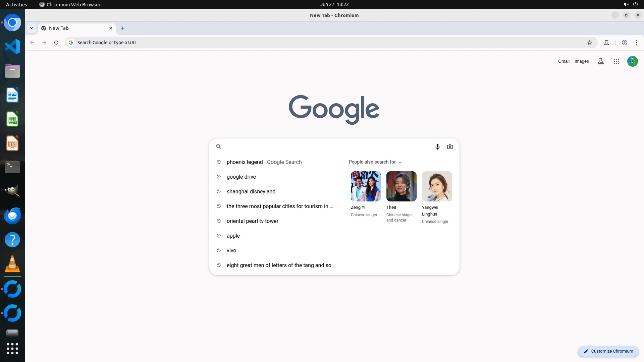Reload the current page
The width and height of the screenshot is (644, 362).
(x=56, y=43)
